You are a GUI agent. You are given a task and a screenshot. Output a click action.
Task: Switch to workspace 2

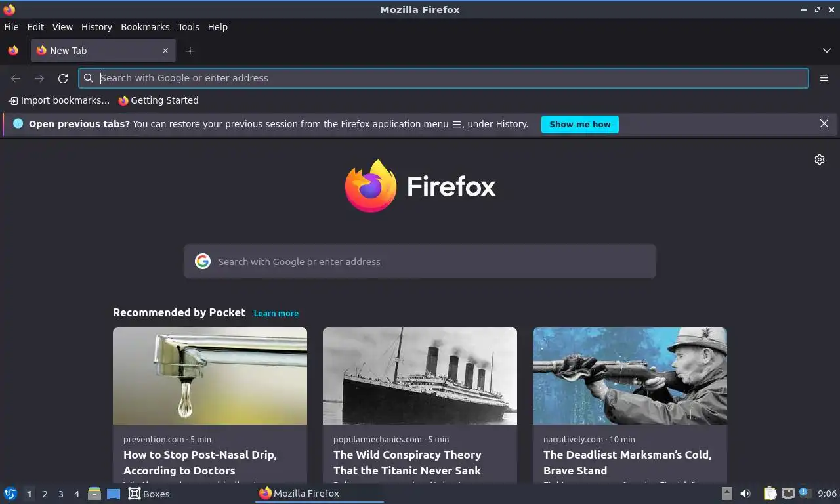[x=45, y=494]
